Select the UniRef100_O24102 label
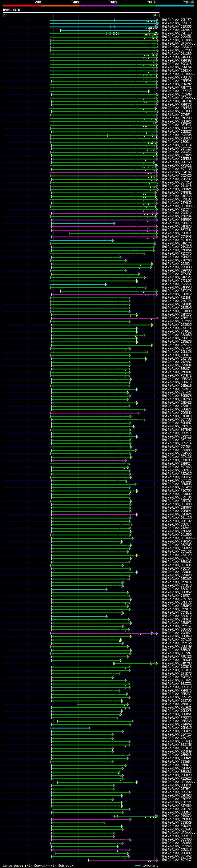 [x=177, y=172]
